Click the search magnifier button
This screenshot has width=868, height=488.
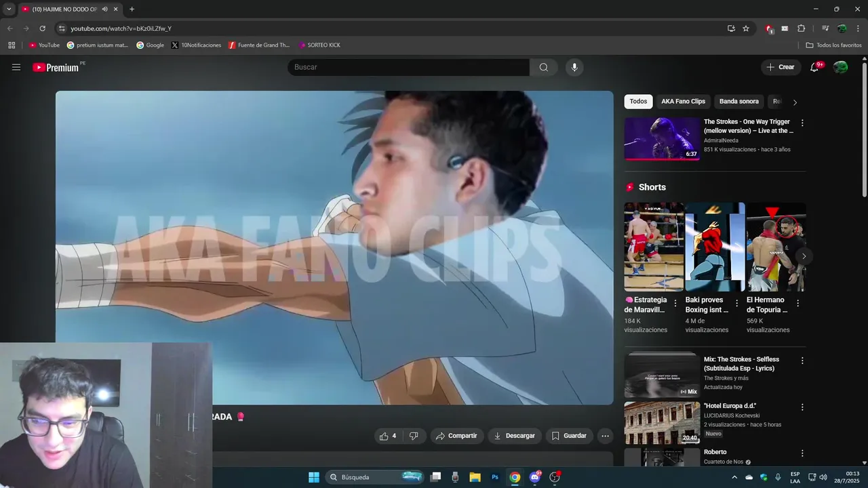pyautogui.click(x=544, y=67)
